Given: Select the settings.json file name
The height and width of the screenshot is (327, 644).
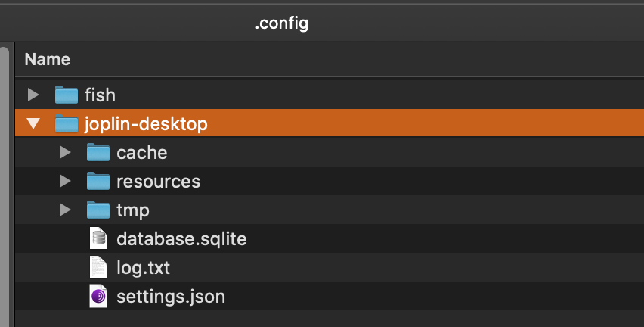Looking at the screenshot, I should (x=171, y=297).
